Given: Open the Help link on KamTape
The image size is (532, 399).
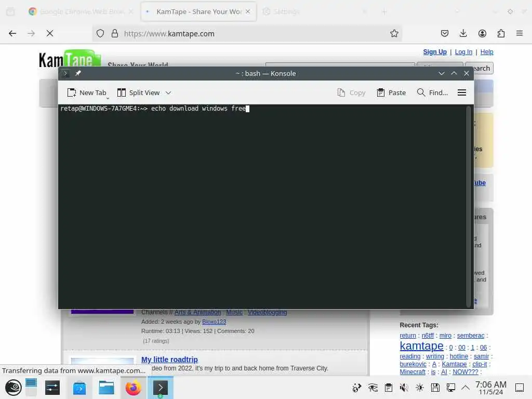Looking at the screenshot, I should pos(486,52).
